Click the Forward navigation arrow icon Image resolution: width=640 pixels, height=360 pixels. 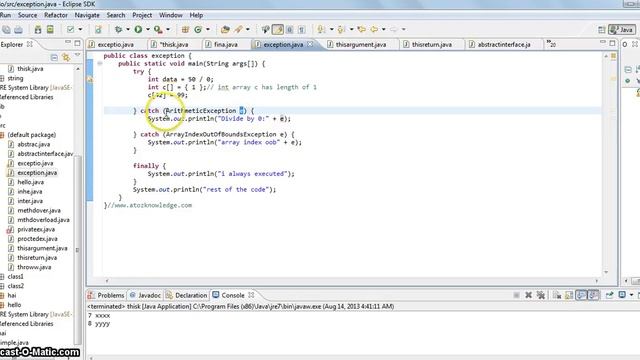pyautogui.click(x=393, y=29)
